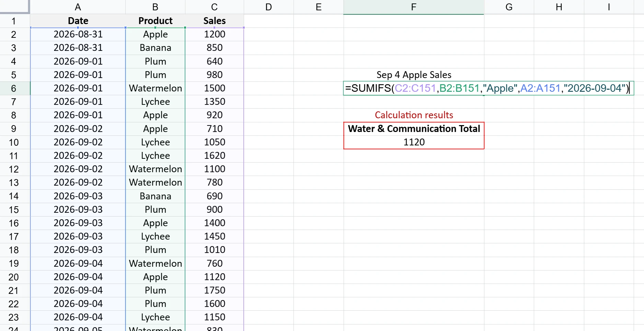
Task: Select the Banana cell in row 3
Action: pos(155,48)
